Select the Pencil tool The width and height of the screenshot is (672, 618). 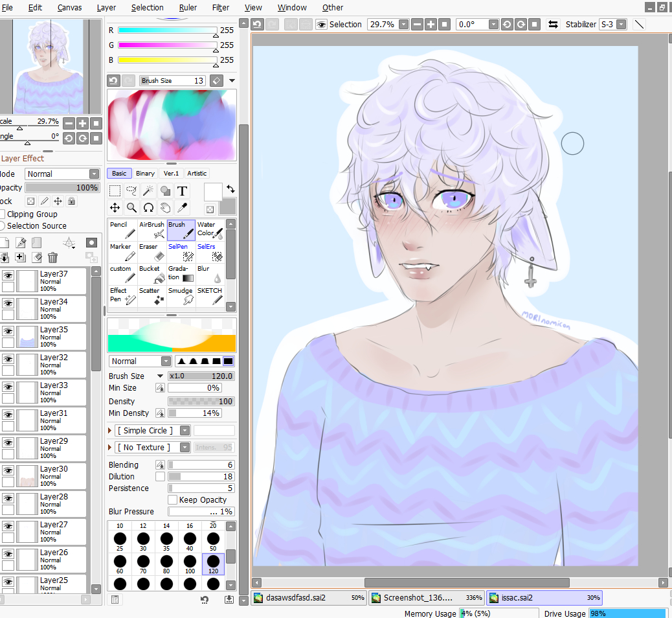click(x=122, y=230)
